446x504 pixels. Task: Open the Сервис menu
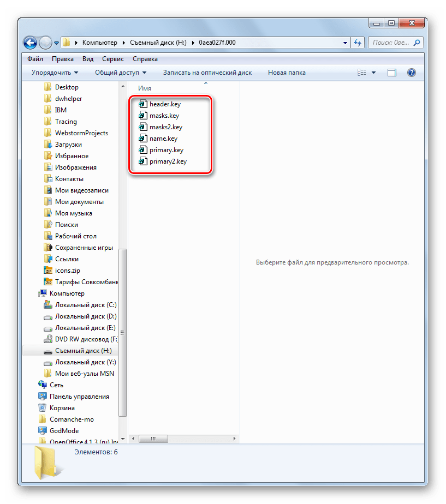[x=112, y=59]
